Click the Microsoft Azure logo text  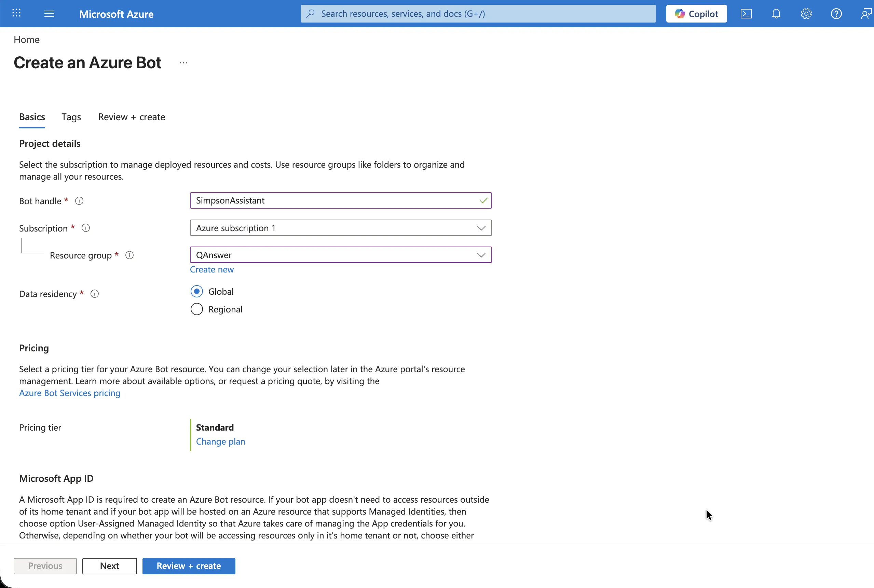tap(116, 14)
